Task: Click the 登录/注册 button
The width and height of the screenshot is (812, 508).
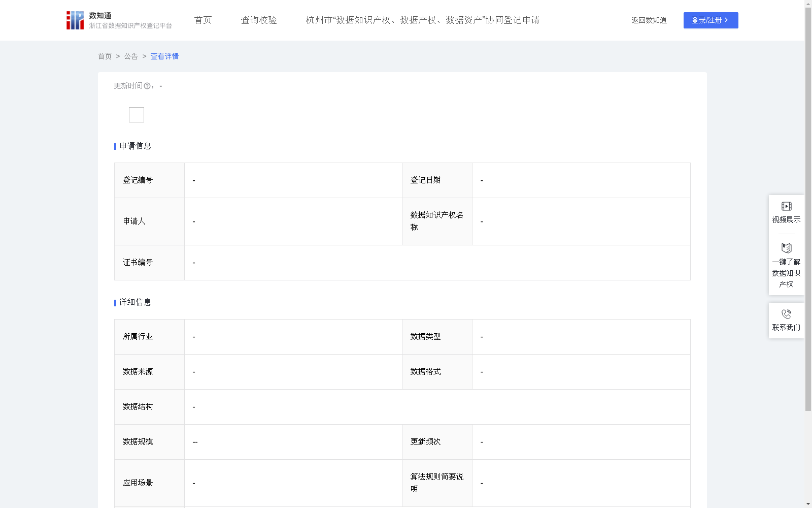Action: pos(710,20)
